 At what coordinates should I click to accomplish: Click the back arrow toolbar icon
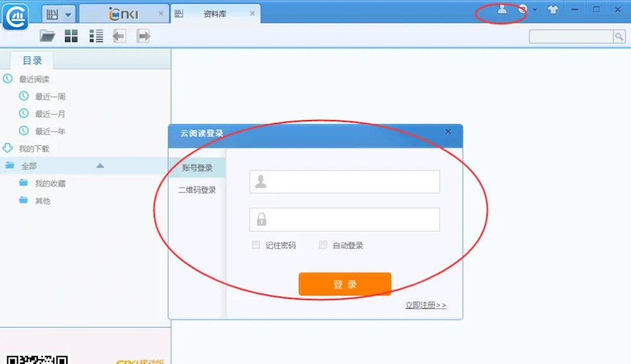pos(119,36)
